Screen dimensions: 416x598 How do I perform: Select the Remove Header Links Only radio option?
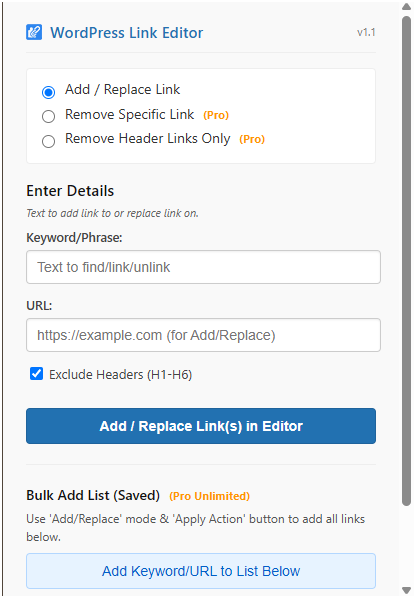click(48, 141)
